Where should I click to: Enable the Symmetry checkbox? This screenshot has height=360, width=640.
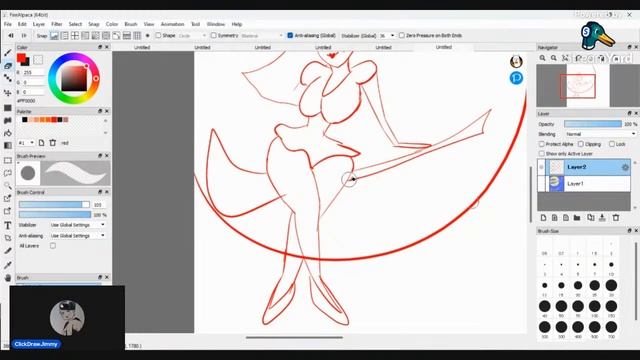point(213,36)
